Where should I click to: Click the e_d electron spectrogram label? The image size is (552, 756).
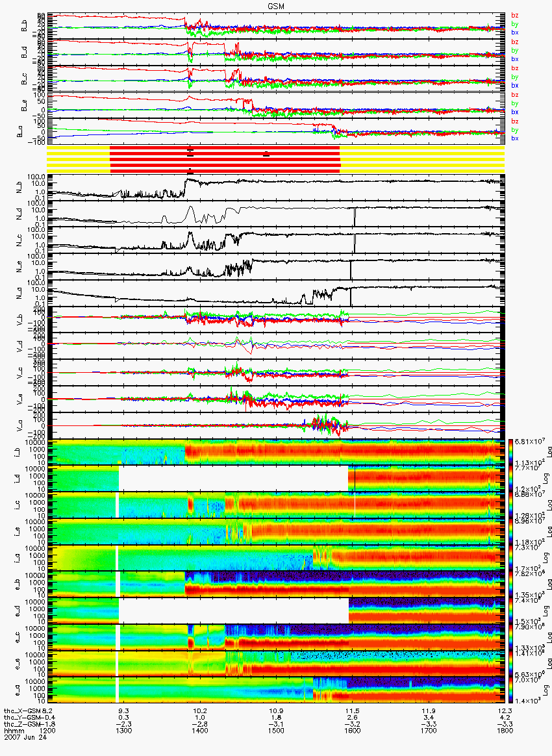[17, 611]
